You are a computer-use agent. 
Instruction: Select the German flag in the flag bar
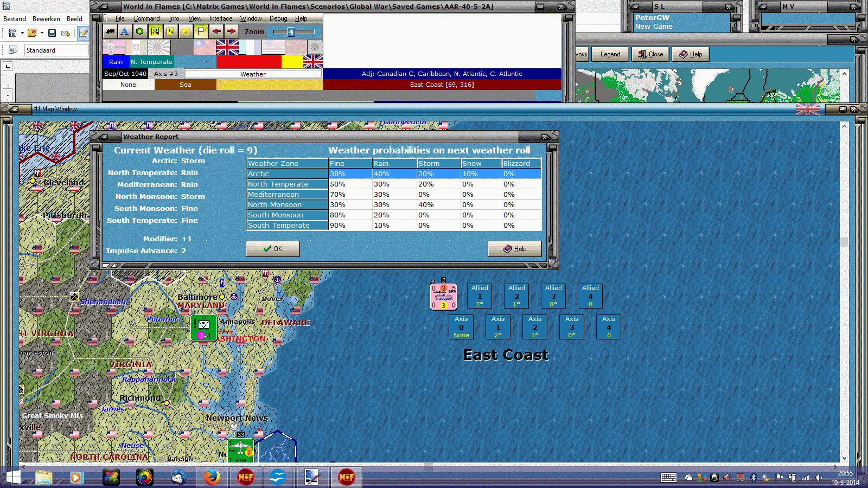coord(113,47)
